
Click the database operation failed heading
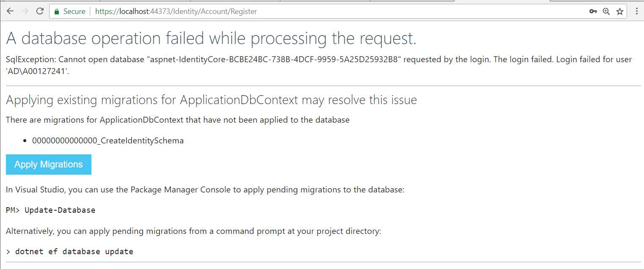(x=211, y=38)
